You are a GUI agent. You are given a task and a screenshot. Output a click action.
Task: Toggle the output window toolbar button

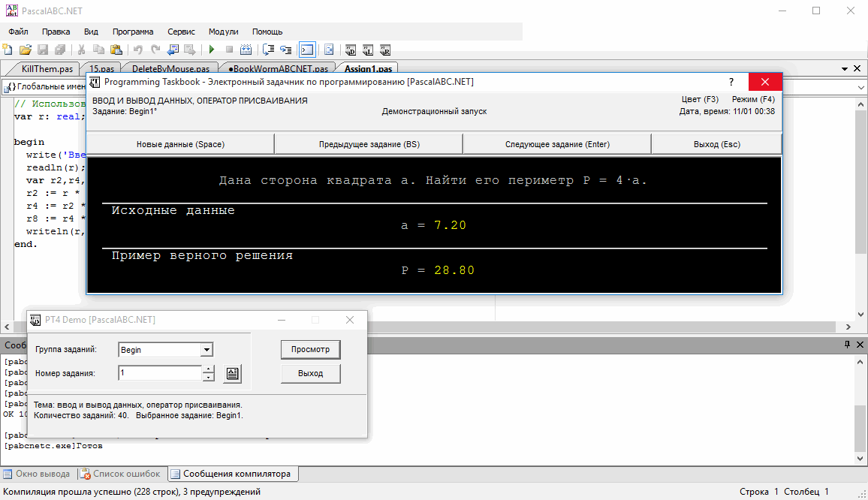306,50
